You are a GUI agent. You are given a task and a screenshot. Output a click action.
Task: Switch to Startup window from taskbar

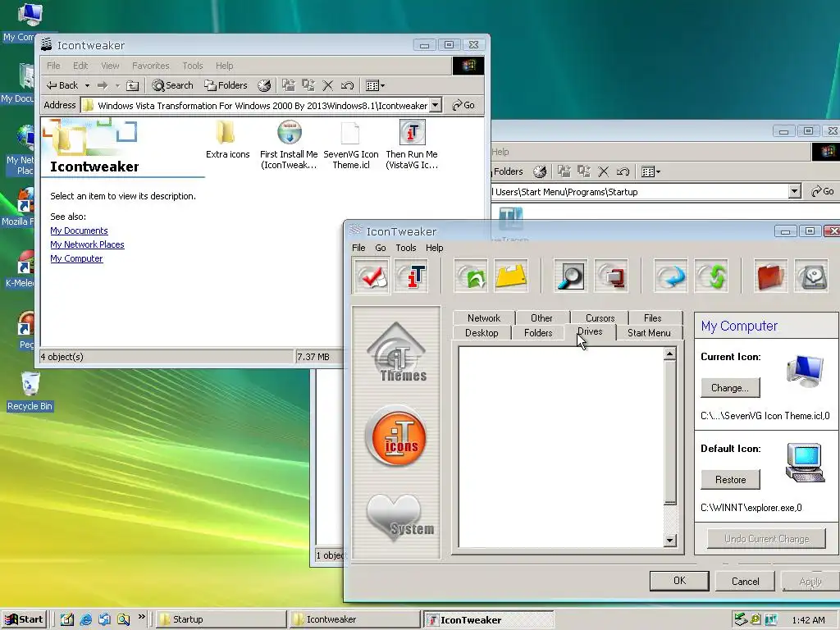221,619
